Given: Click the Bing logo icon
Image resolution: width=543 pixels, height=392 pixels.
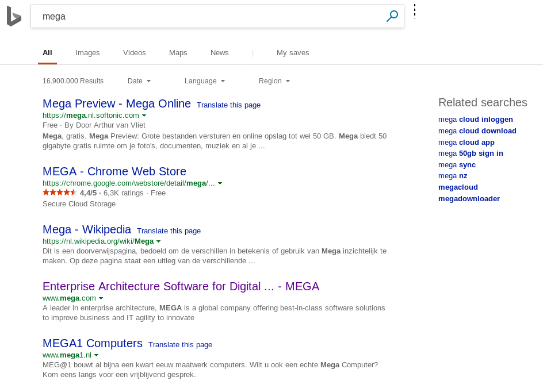Looking at the screenshot, I should tap(14, 17).
